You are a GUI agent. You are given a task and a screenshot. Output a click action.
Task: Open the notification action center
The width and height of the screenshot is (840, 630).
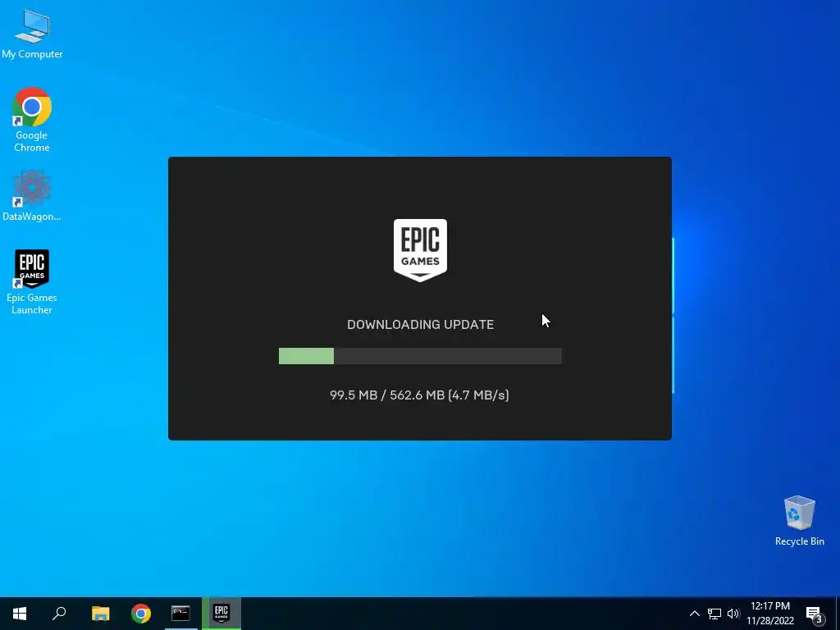pos(815,614)
